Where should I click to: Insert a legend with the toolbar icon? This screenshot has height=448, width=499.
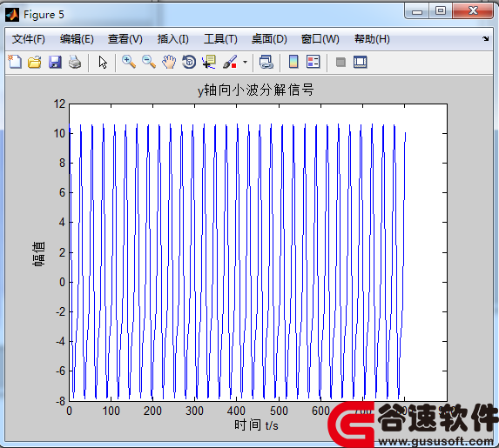click(x=314, y=62)
